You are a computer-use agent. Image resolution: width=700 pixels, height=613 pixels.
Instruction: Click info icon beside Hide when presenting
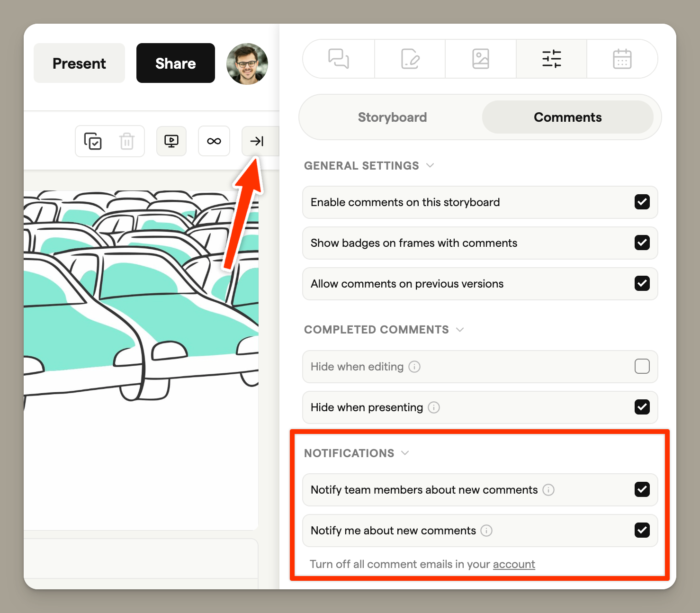[x=434, y=407]
